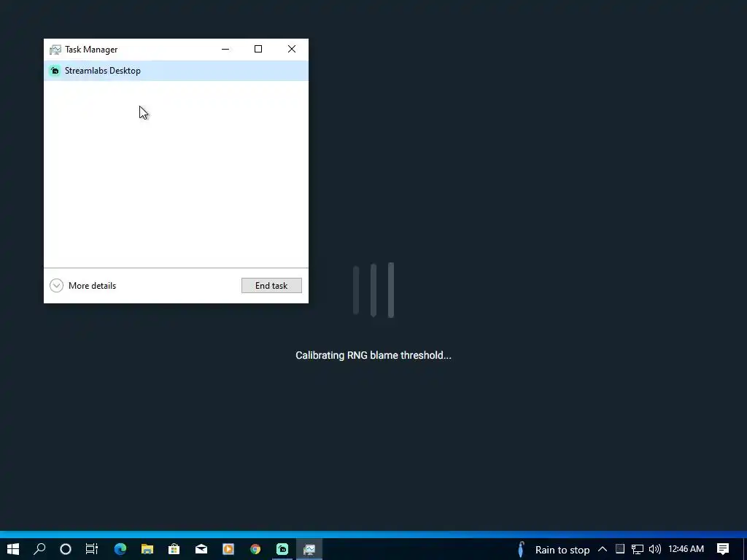Image resolution: width=747 pixels, height=560 pixels.
Task: Click the umbrella weather icon
Action: pyautogui.click(x=521, y=550)
